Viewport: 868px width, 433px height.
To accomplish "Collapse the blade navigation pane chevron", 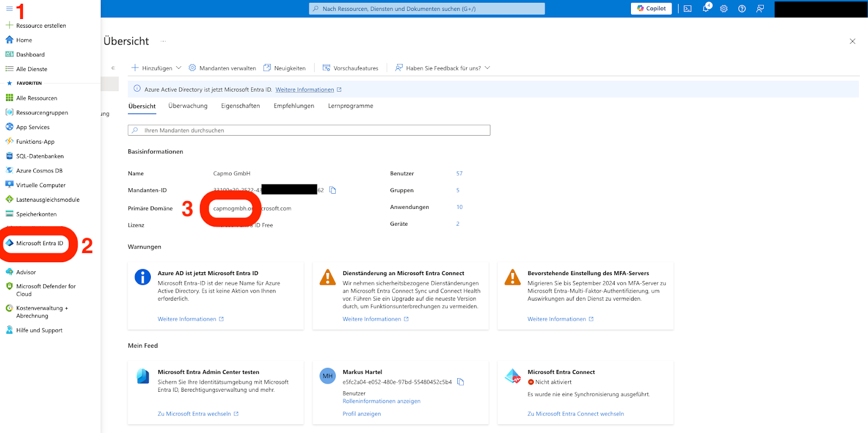I will (x=113, y=68).
